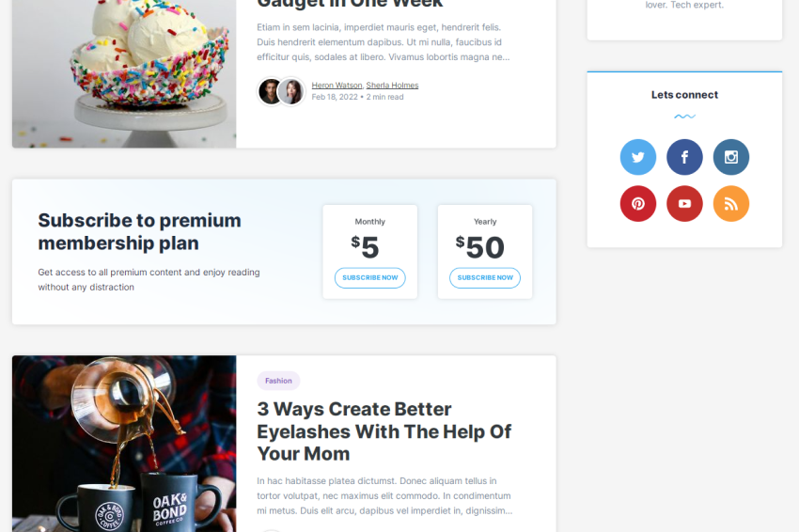Open the YouTube social icon
Screen dimensions: 799x532
tap(684, 204)
